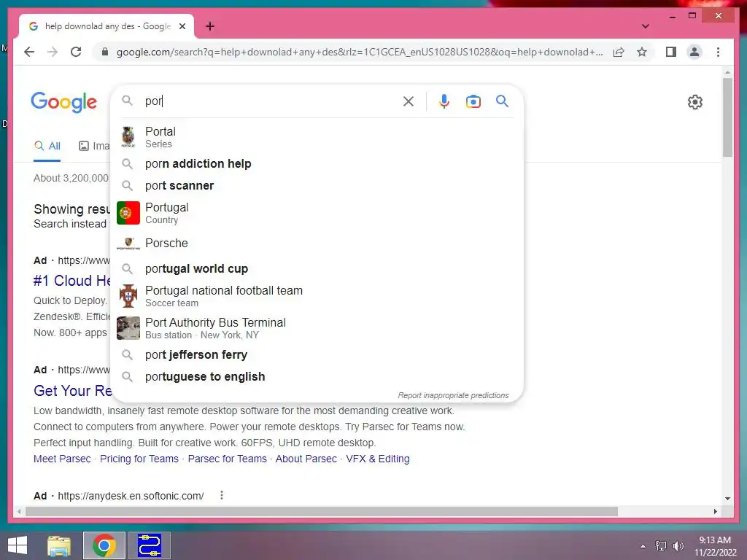Click the scroll down arrow
Screen dimensions: 747x560
[x=727, y=499]
